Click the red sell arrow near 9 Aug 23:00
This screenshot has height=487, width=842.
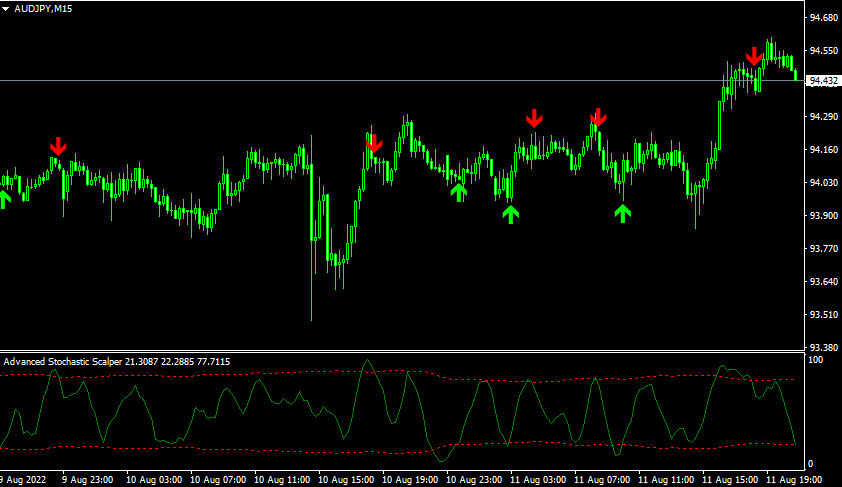[58, 147]
